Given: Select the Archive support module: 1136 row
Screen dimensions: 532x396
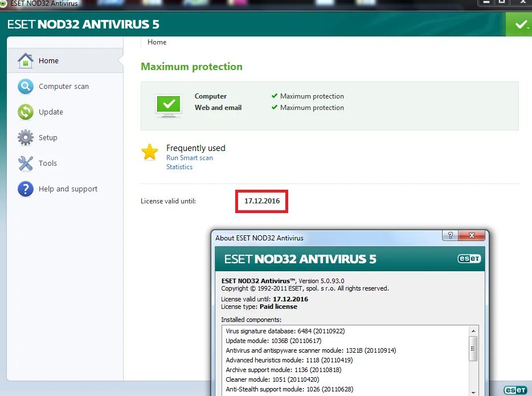Looking at the screenshot, I should tap(284, 370).
